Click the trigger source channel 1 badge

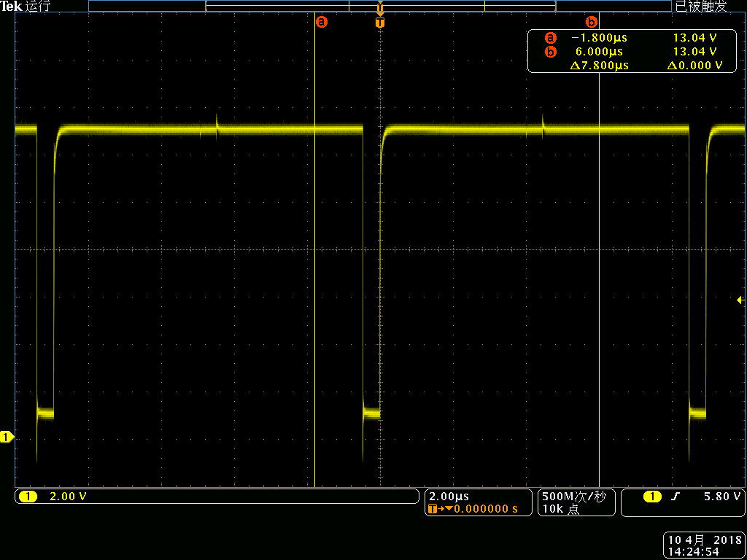click(x=652, y=497)
